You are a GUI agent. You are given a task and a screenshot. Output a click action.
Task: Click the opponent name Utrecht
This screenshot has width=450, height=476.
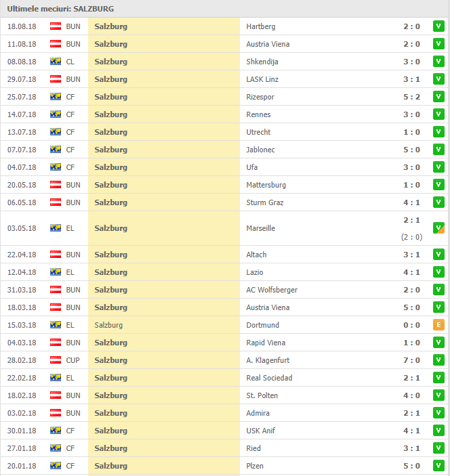pos(258,132)
